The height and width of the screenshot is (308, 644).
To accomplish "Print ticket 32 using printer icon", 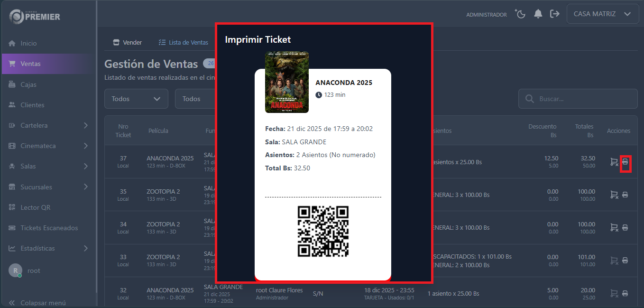I will [x=625, y=293].
